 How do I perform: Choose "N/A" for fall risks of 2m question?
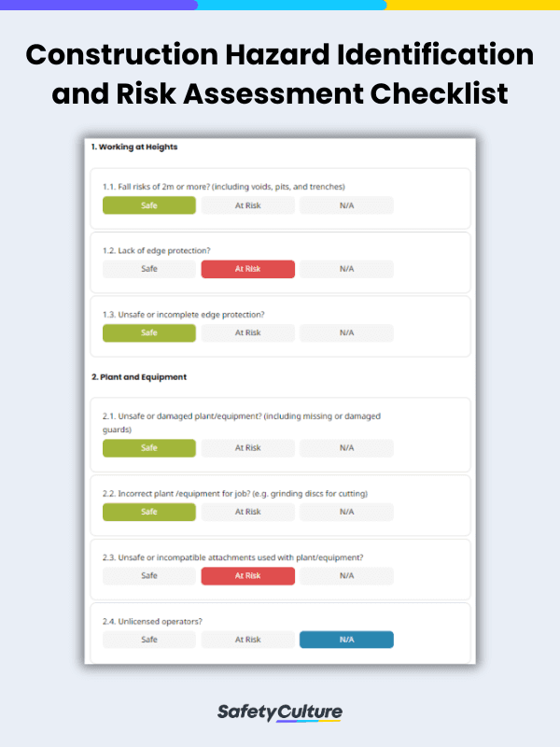click(x=346, y=205)
